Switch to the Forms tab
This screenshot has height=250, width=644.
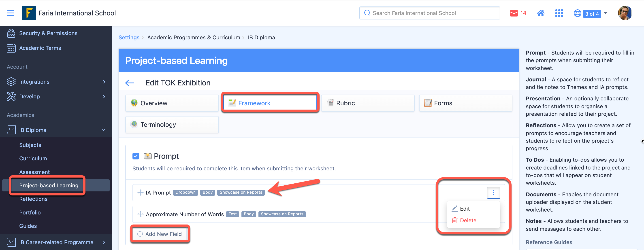point(465,103)
